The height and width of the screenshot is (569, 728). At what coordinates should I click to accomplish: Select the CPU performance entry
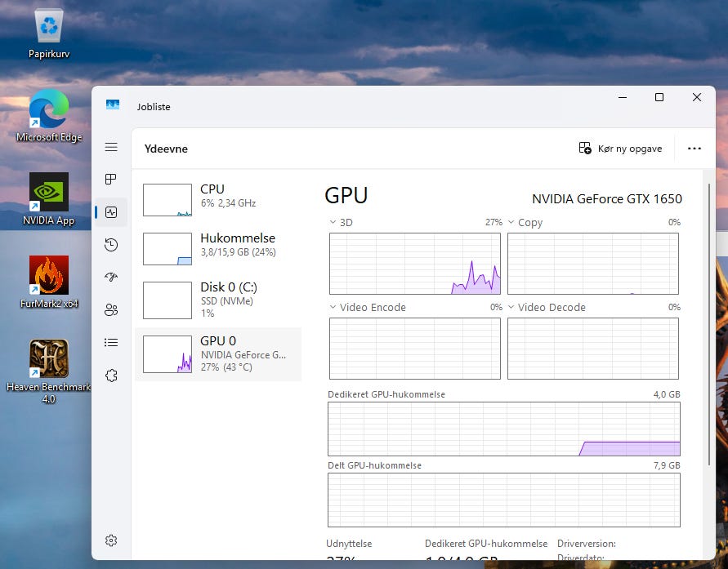coord(218,200)
